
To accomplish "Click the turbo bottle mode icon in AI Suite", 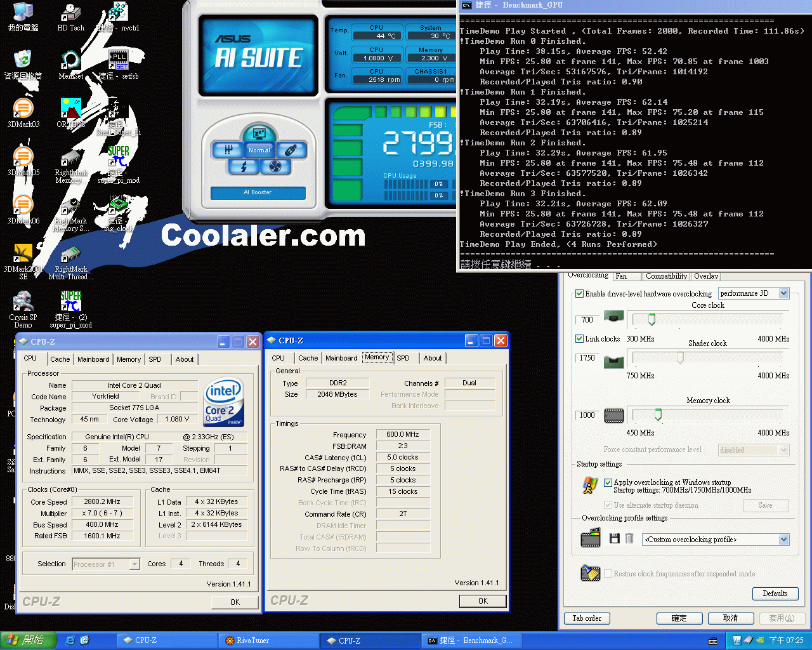I will tap(291, 150).
